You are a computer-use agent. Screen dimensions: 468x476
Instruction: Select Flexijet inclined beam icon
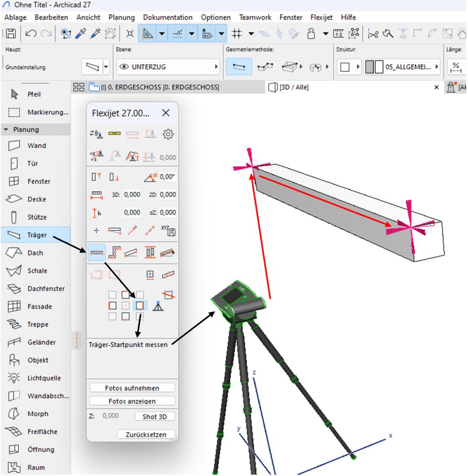coord(131,253)
